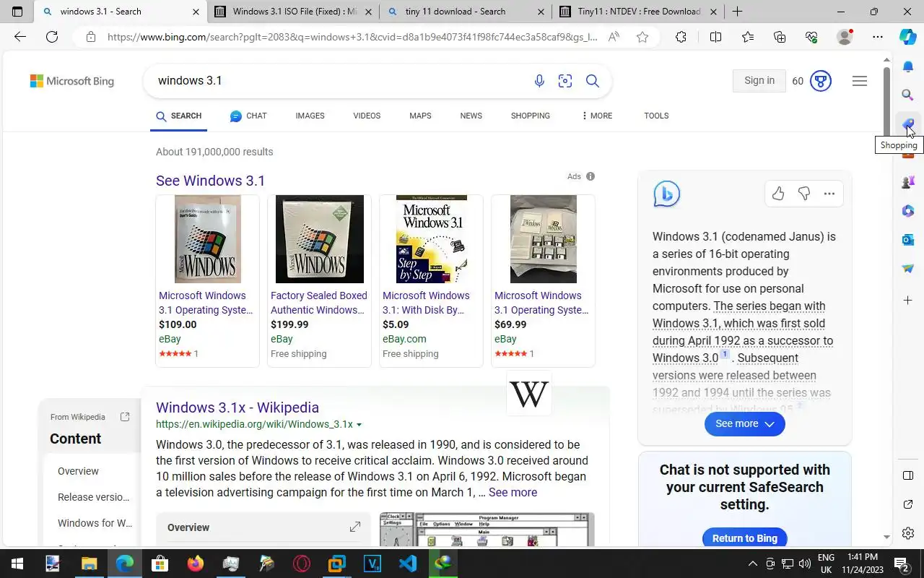Open Windows Start button
Image resolution: width=924 pixels, height=578 pixels.
coord(17,564)
